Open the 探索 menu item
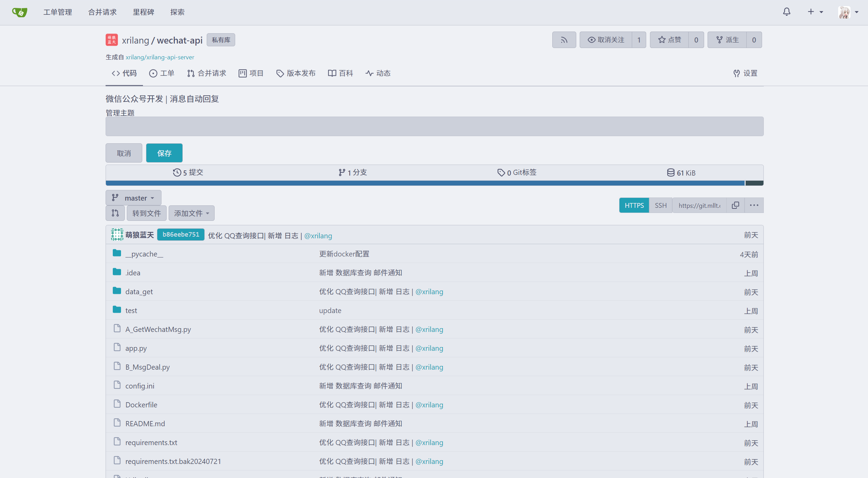Image resolution: width=868 pixels, height=478 pixels. click(x=178, y=12)
